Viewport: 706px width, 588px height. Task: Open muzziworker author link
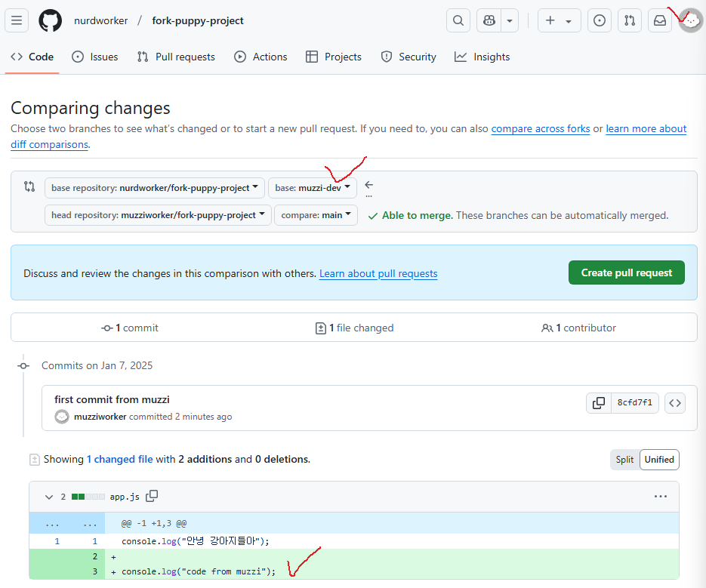tap(100, 417)
